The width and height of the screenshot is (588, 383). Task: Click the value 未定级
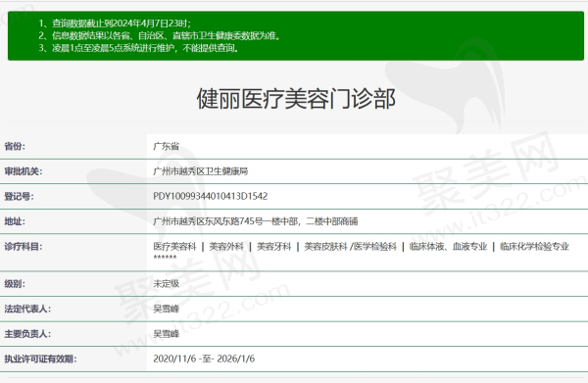coord(167,284)
